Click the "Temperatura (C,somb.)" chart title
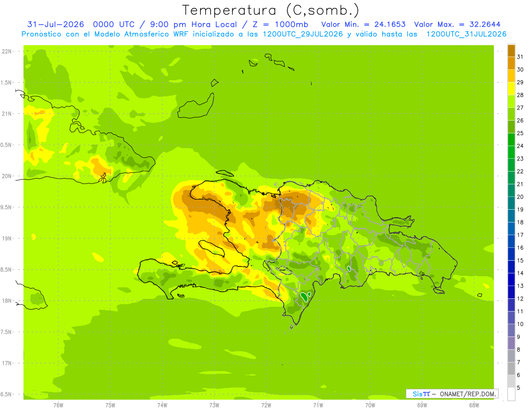The image size is (532, 411). [270, 10]
